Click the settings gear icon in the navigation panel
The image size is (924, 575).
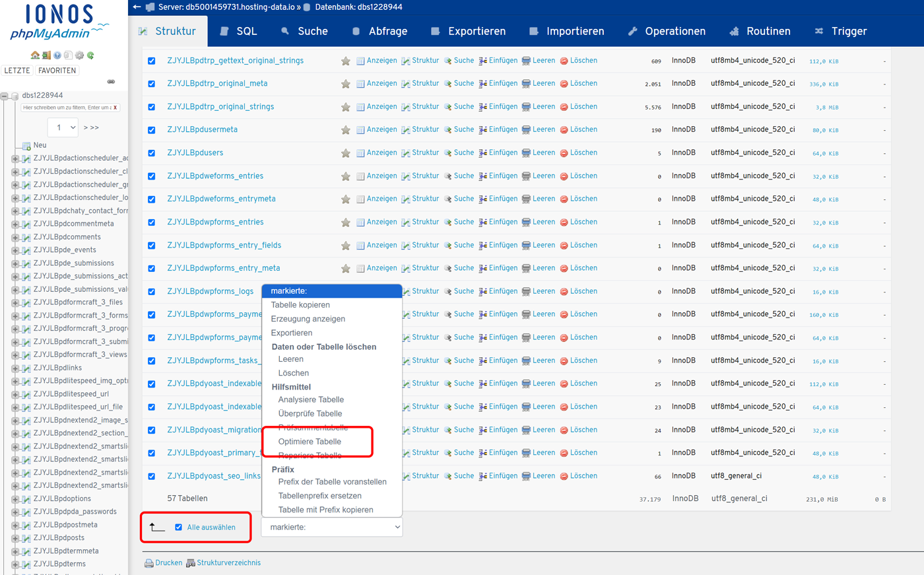coord(79,55)
